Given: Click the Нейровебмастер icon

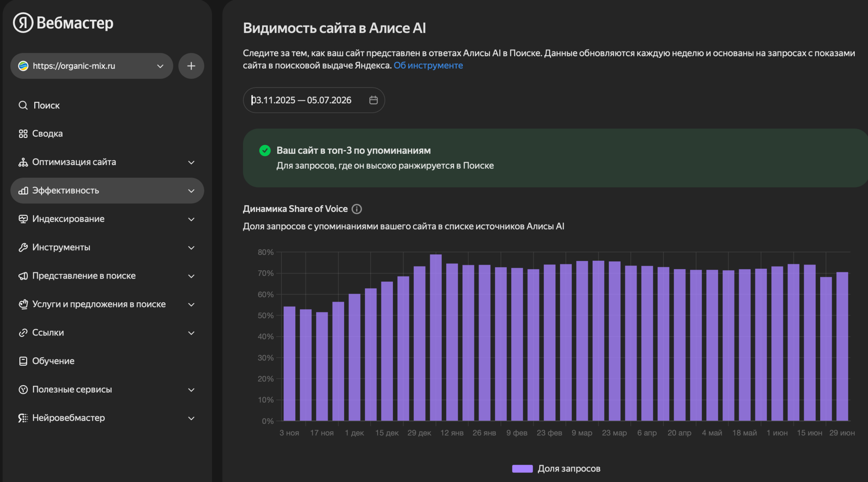Looking at the screenshot, I should click(23, 418).
